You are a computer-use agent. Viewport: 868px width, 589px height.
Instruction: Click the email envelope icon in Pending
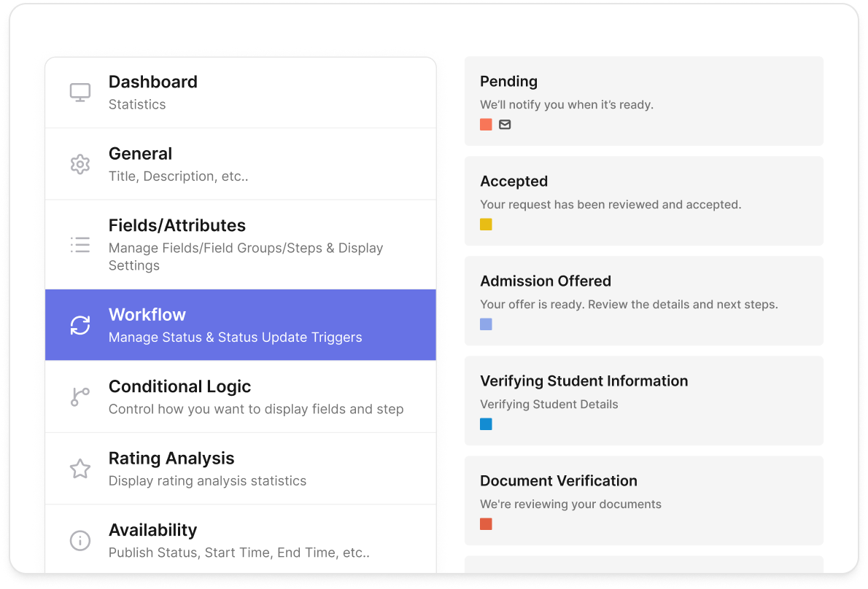pos(505,125)
